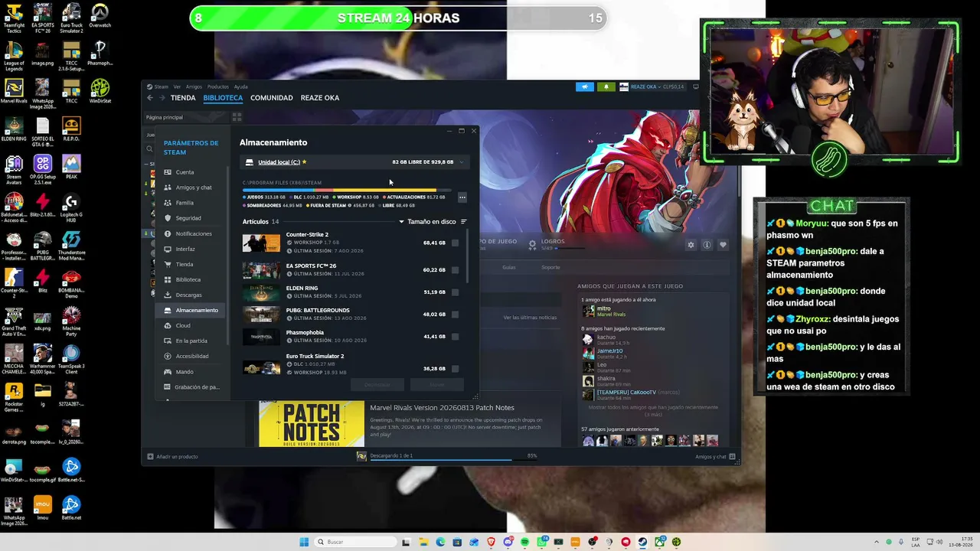Viewport: 980px width, 551px height.
Task: Select the Counter-Strike 2 storage checkbox
Action: click(x=455, y=243)
